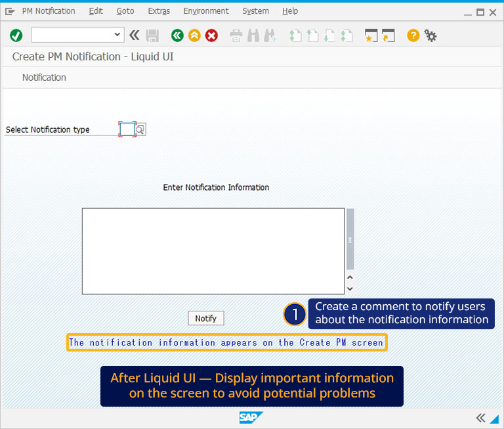This screenshot has height=429, width=504.
Task: Click the Select Notification type input field
Action: click(127, 129)
